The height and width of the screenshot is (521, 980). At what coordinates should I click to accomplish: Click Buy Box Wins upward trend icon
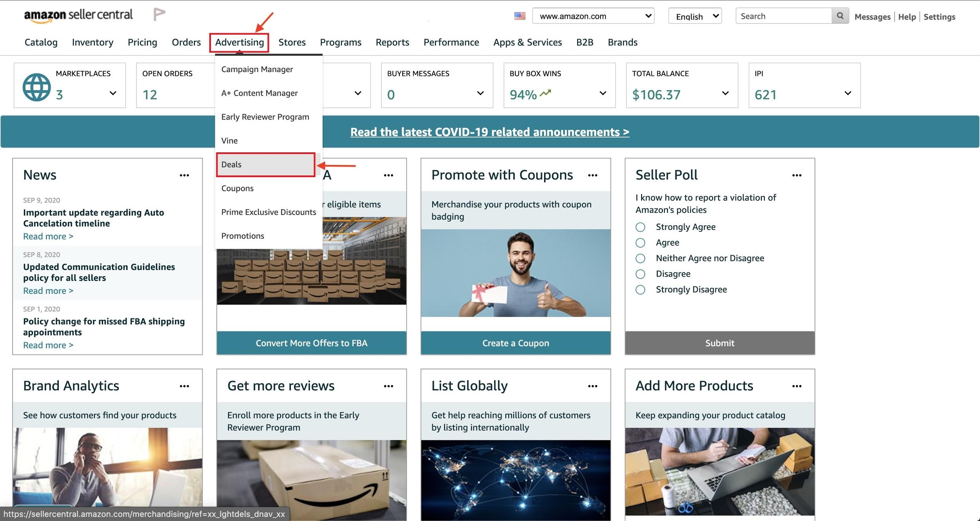tap(545, 93)
